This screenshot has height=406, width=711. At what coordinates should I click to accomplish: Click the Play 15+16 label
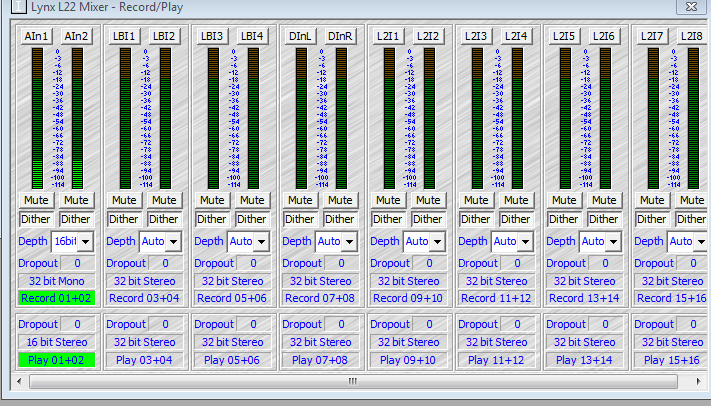(x=672, y=360)
